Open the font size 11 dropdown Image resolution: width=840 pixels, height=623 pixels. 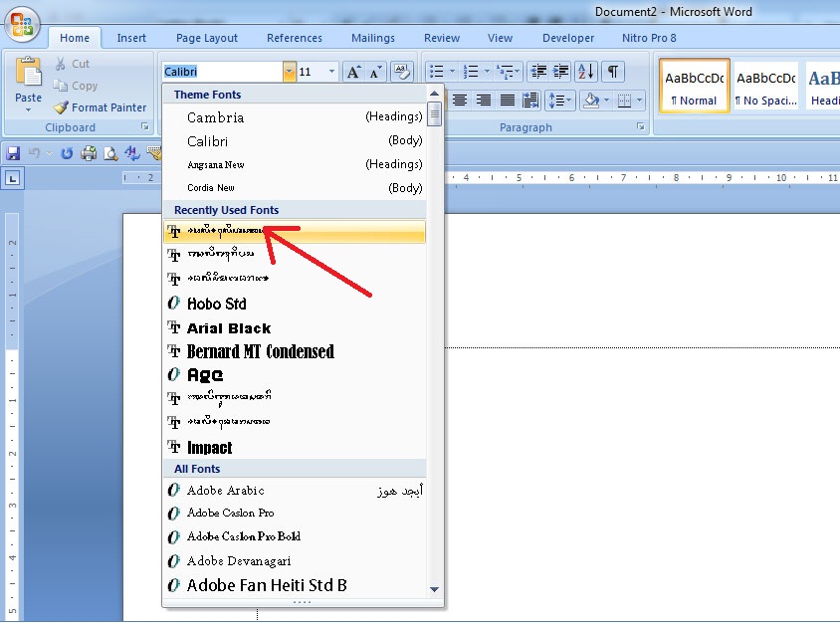tap(331, 72)
